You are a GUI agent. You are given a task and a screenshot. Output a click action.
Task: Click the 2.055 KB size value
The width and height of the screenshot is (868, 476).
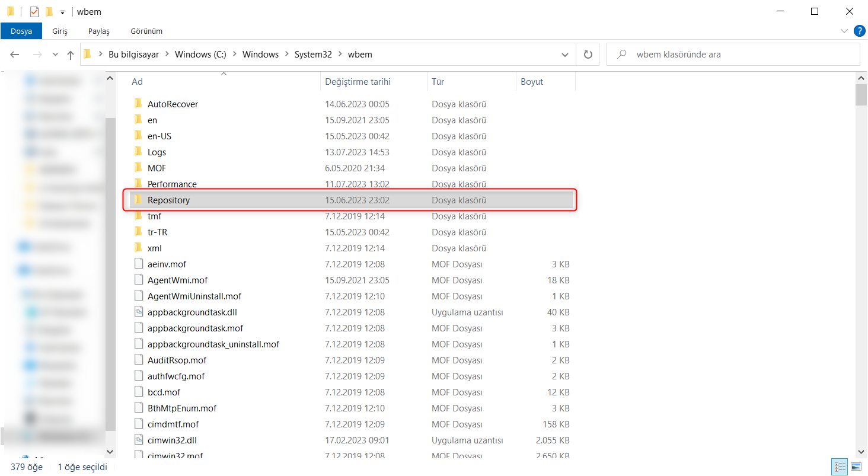(x=553, y=440)
